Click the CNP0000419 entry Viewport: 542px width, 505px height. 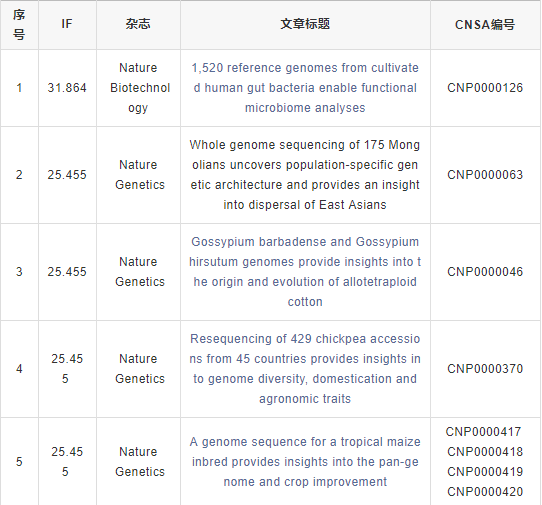click(485, 471)
